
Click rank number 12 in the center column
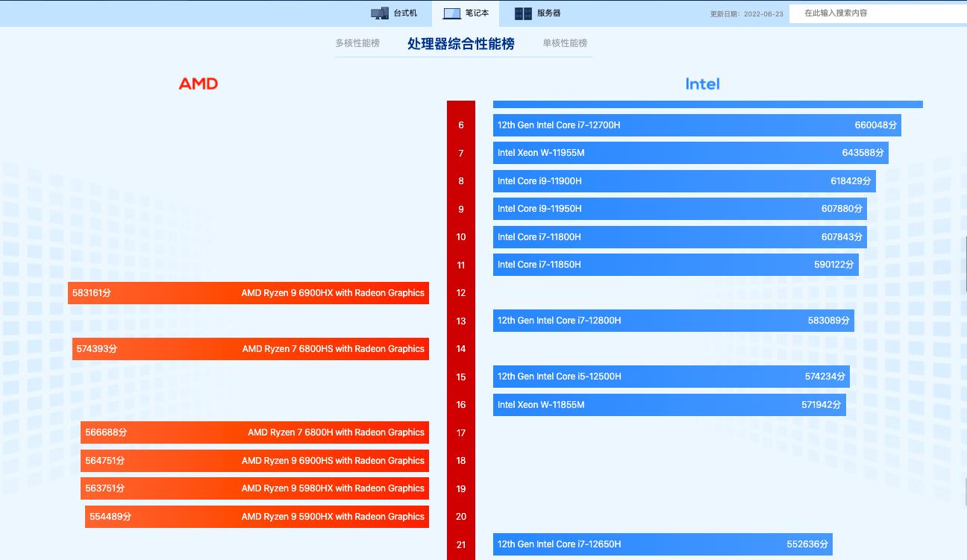click(x=461, y=292)
